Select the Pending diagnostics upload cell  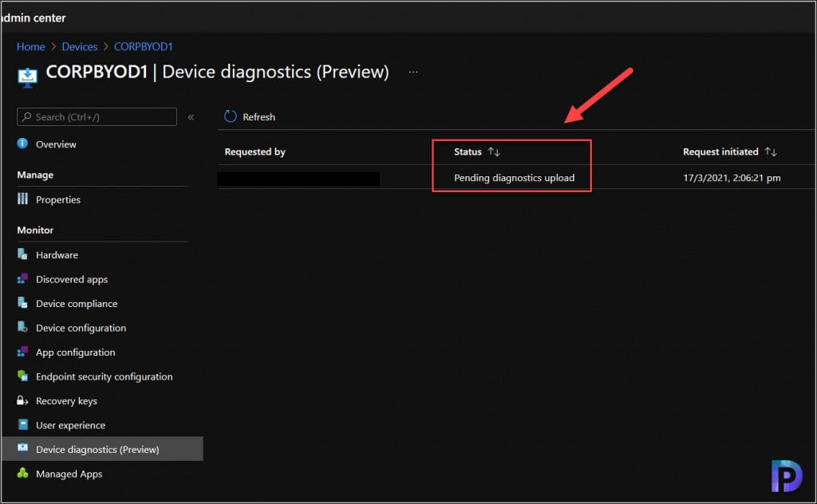click(x=515, y=178)
